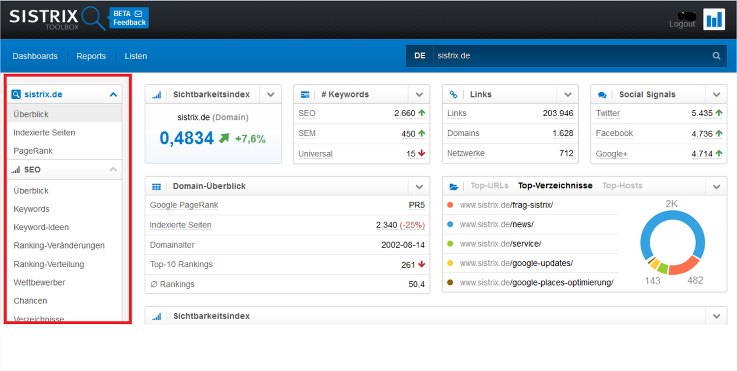Click the magnifier search icon
This screenshot has width=737, height=371.
tap(716, 55)
